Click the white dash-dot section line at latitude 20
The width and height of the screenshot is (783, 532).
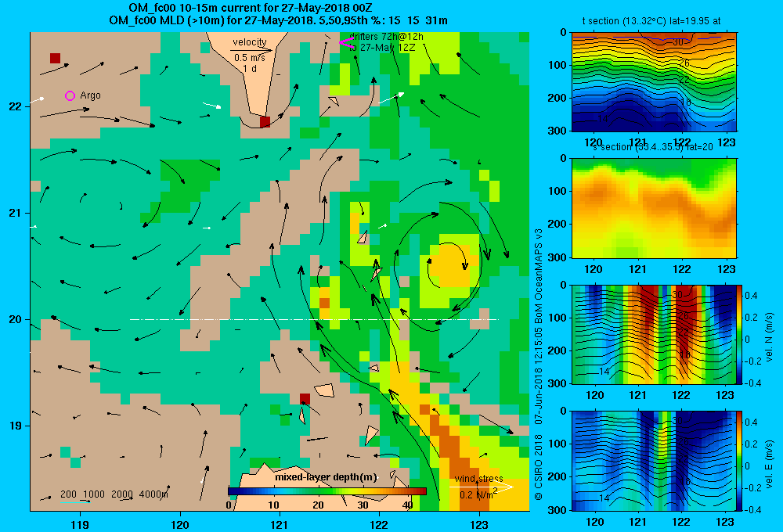click(x=314, y=319)
